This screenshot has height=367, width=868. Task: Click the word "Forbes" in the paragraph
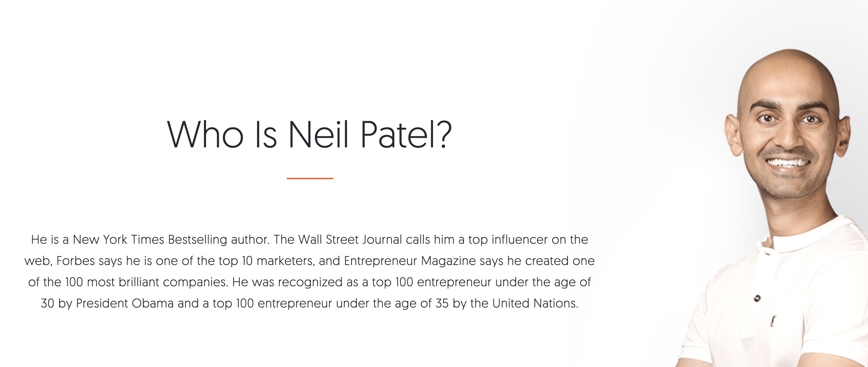click(x=75, y=261)
